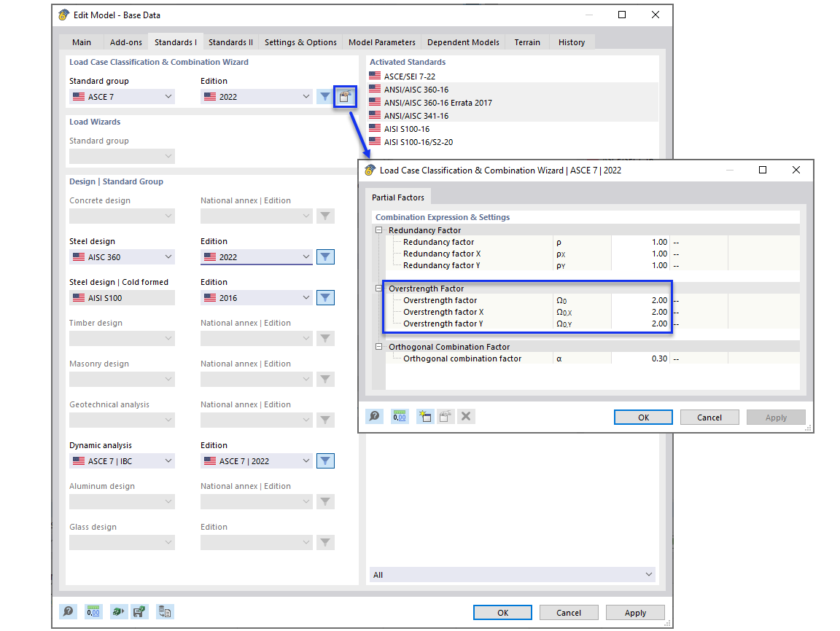
Task: Select AISI S100-16/S2-20 standard entry
Action: pyautogui.click(x=513, y=142)
